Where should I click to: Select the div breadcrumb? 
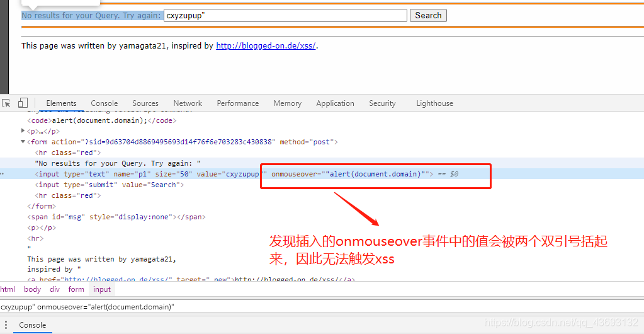55,289
